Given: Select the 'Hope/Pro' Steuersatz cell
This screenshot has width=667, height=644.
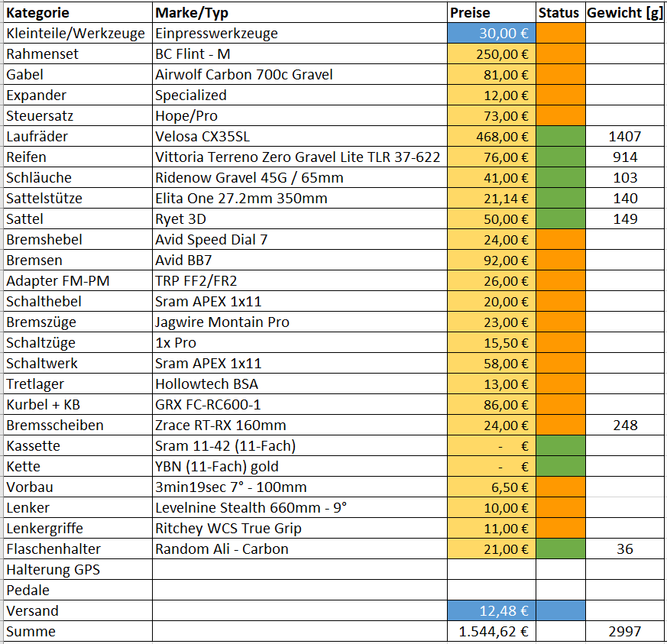Looking at the screenshot, I should click(300, 115).
